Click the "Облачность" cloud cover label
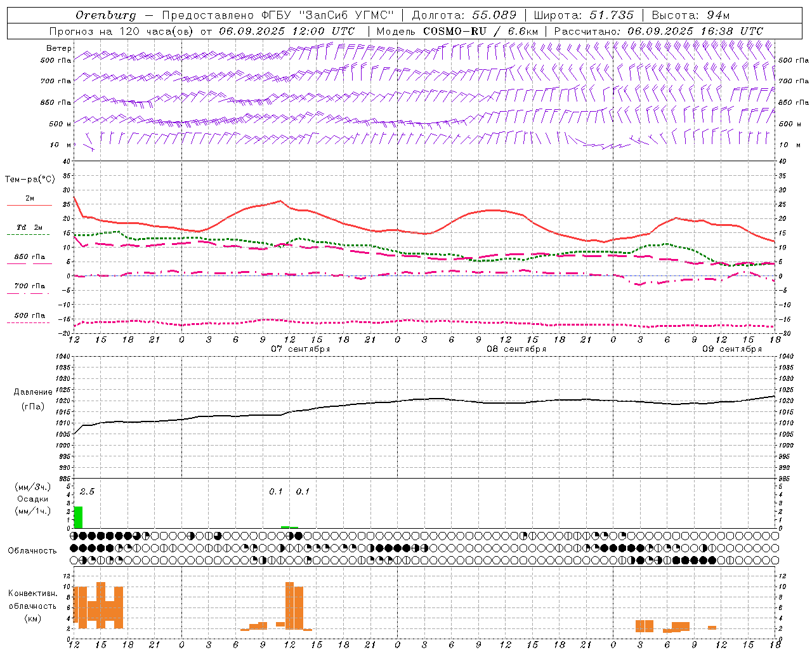Image resolution: width=812 pixels, height=650 pixels. pyautogui.click(x=32, y=550)
